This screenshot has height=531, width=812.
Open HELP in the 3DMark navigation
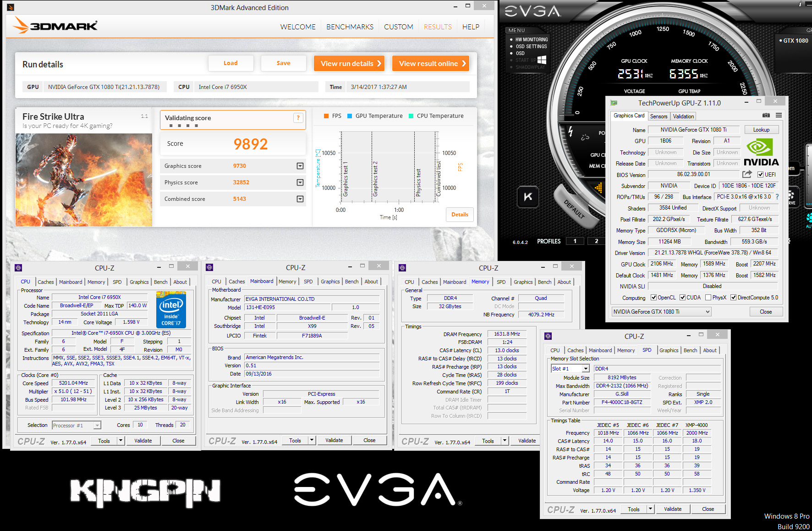[x=471, y=27]
